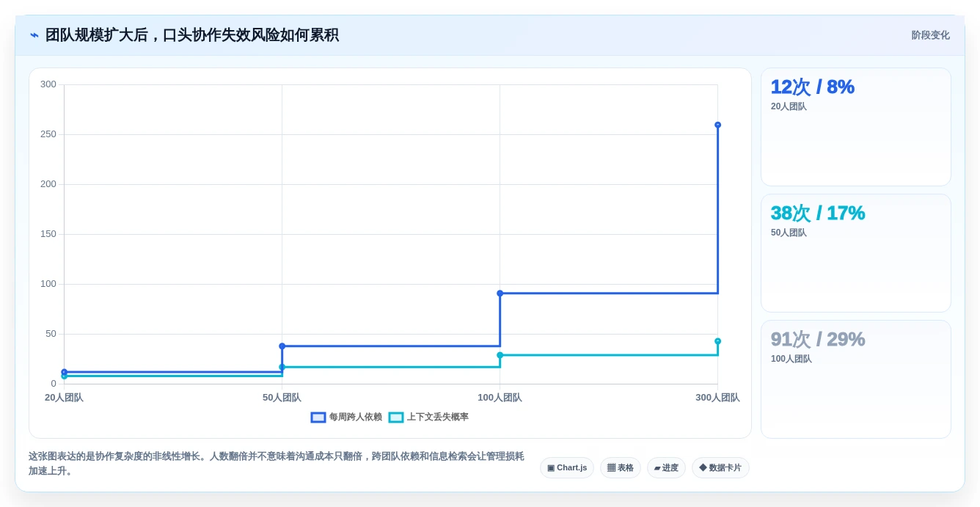Select the 进度 tag chip
Image resolution: width=980 pixels, height=507 pixels.
pos(666,467)
